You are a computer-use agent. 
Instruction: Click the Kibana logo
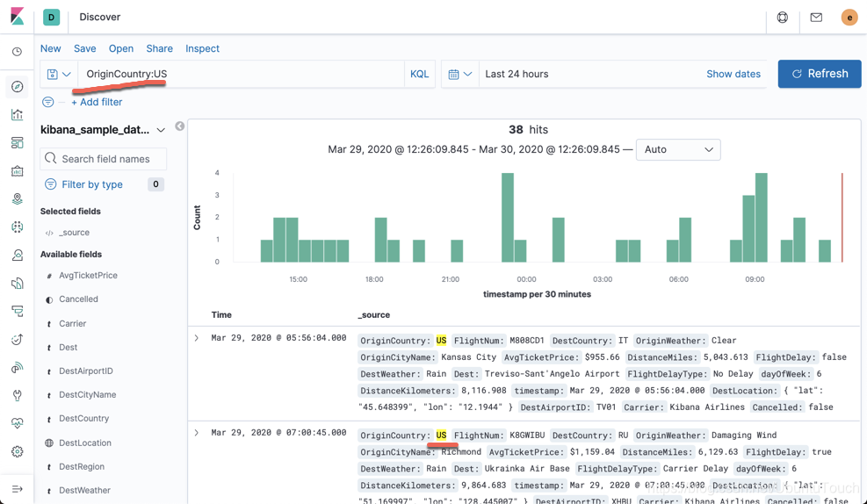[x=18, y=17]
